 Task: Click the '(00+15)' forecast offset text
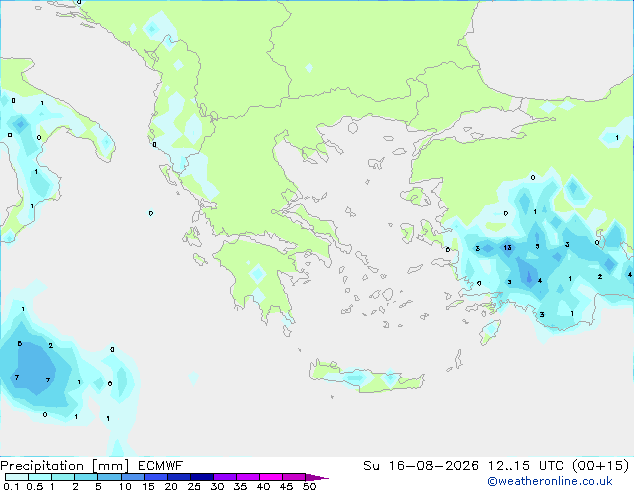coord(601,466)
